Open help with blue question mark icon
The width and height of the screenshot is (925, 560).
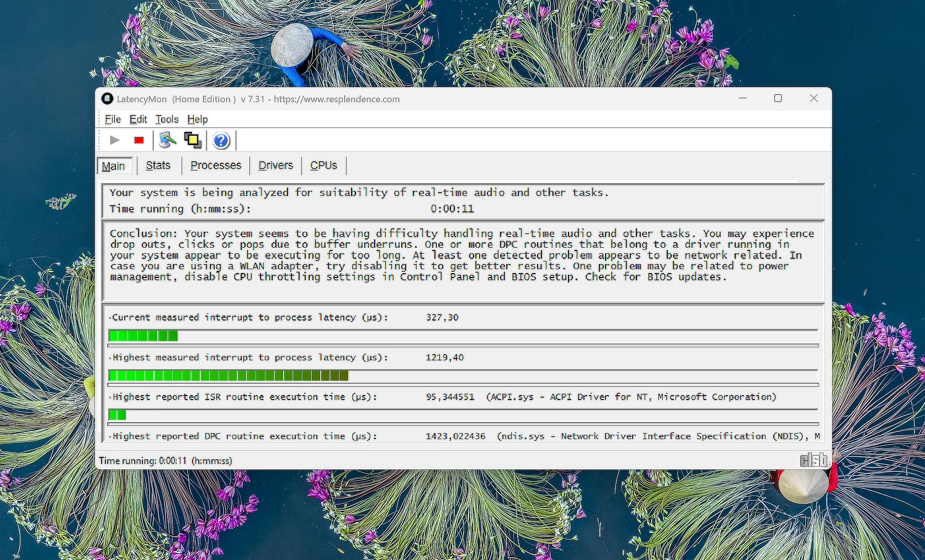click(x=221, y=141)
